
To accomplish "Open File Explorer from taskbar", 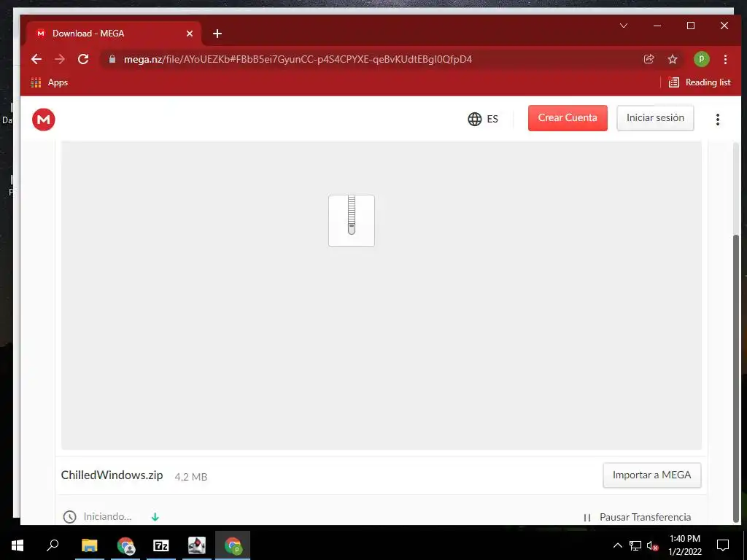I will tap(89, 545).
